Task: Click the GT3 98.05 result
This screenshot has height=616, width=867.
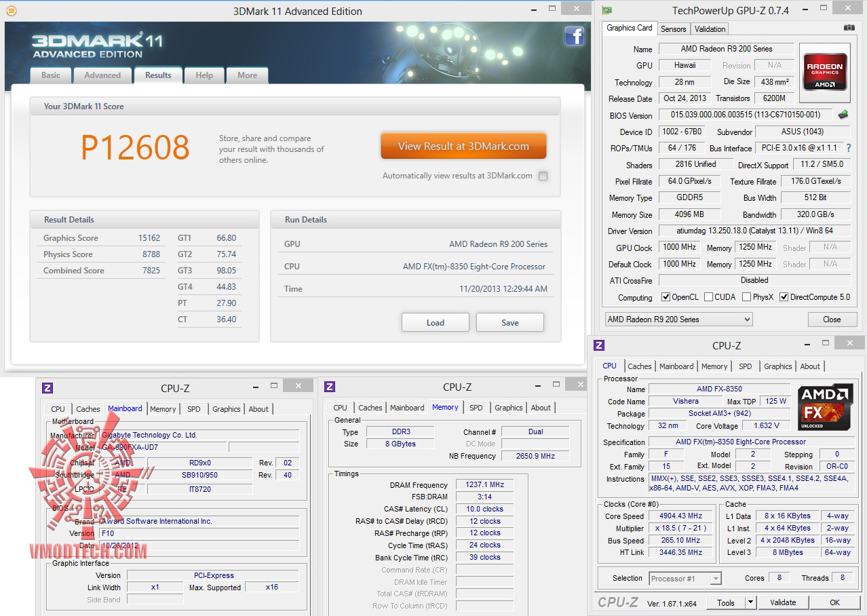Action: click(227, 271)
